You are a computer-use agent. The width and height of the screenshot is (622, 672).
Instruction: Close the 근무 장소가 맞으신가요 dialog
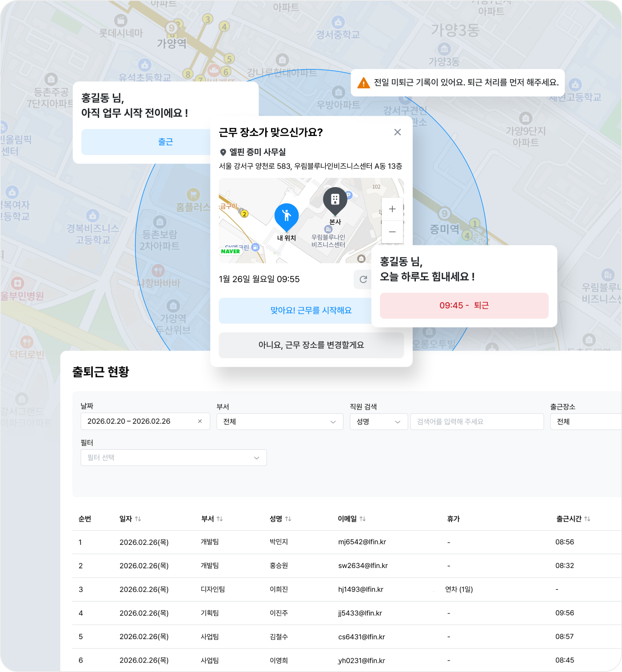[x=397, y=132]
